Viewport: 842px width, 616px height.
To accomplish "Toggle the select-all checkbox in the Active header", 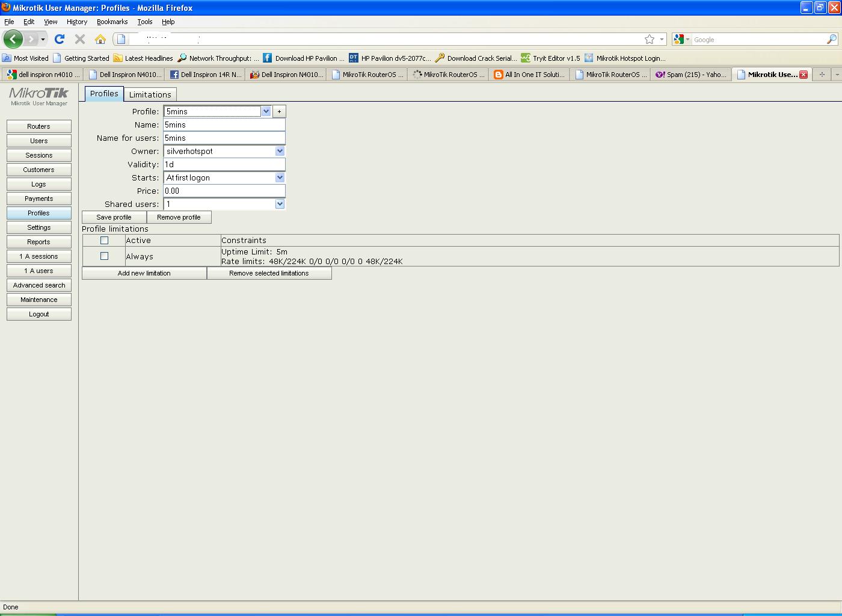I will click(x=104, y=240).
